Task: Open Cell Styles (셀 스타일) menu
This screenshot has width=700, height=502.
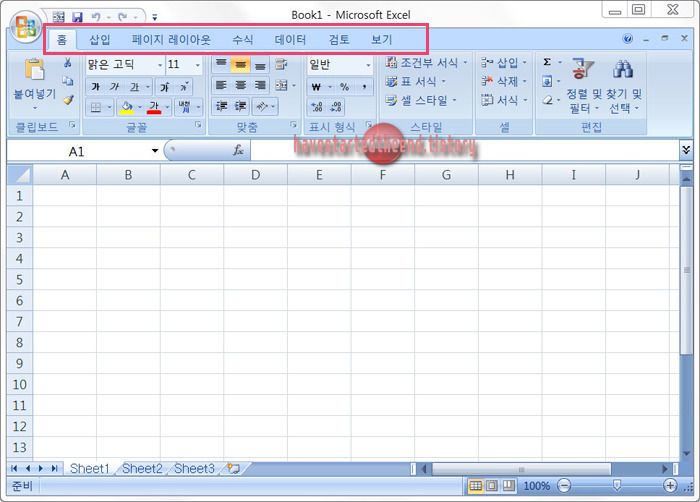Action: point(421,100)
